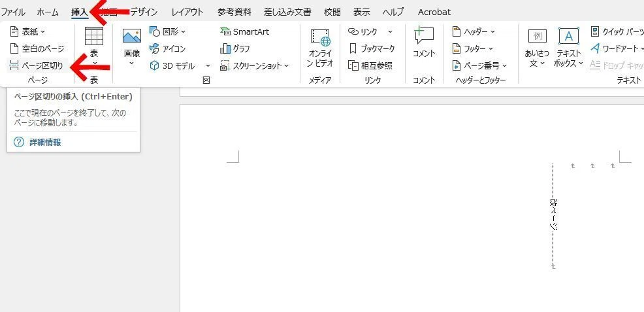Click the 改ページ page break marker
This screenshot has height=312, width=644.
point(553,214)
